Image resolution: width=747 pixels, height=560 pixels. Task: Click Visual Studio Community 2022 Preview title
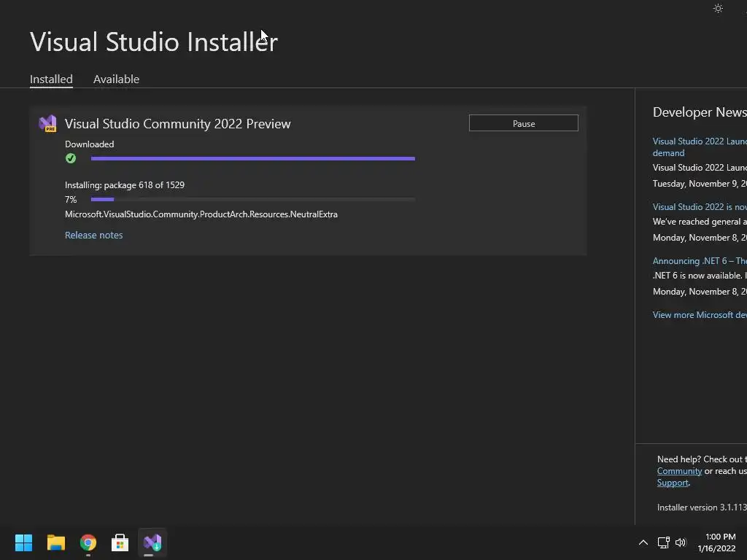[x=178, y=124]
